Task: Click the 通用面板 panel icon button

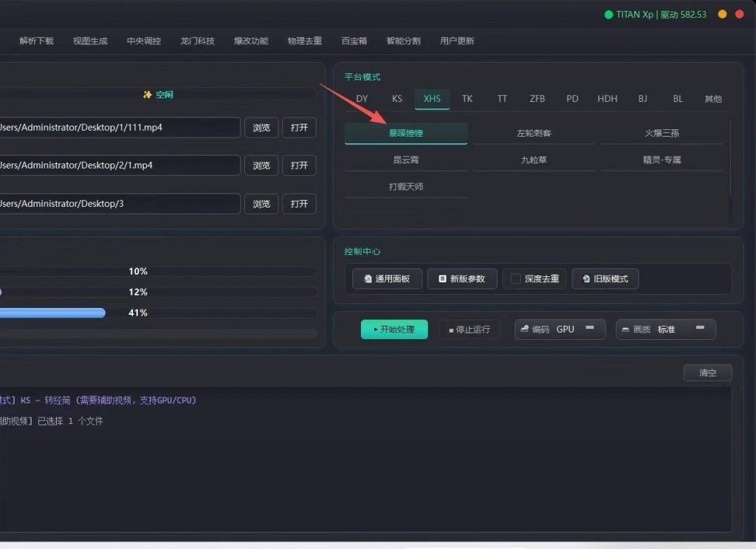Action: [x=368, y=279]
